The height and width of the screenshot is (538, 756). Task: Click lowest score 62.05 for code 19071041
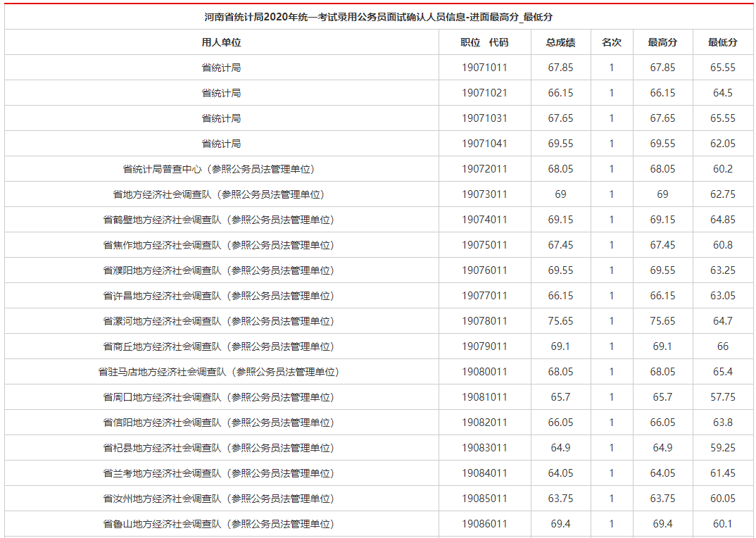point(723,144)
